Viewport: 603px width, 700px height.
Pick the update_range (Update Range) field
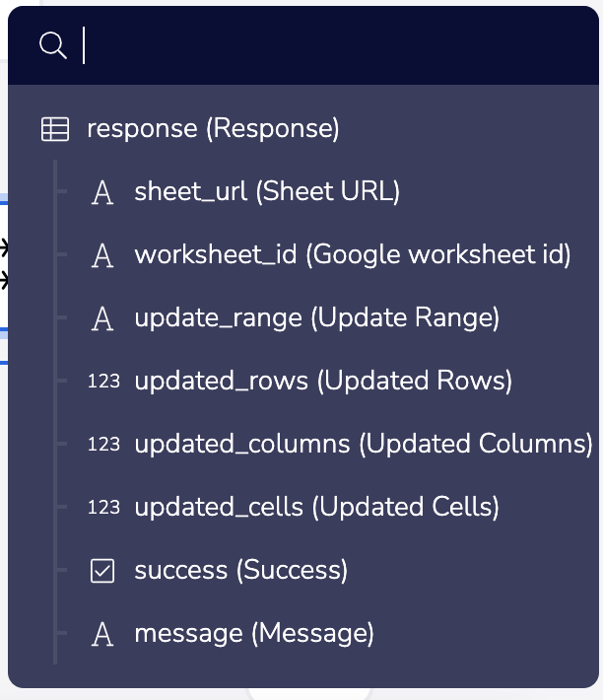317,317
